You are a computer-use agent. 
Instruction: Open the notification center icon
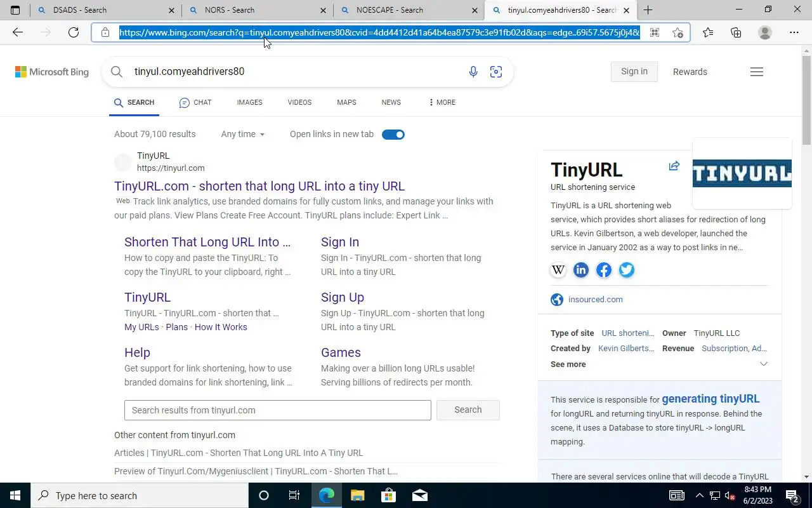[792, 495]
